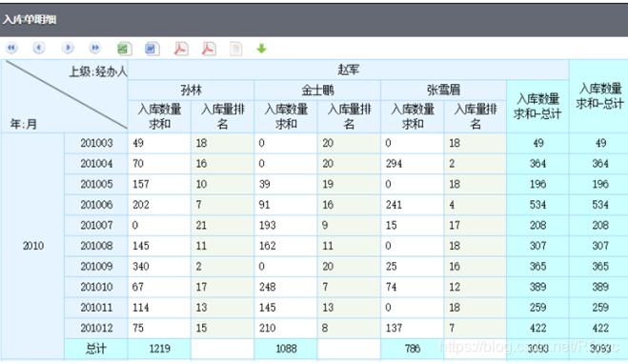Click 入库量排名 header under 张雪眉

(476, 116)
